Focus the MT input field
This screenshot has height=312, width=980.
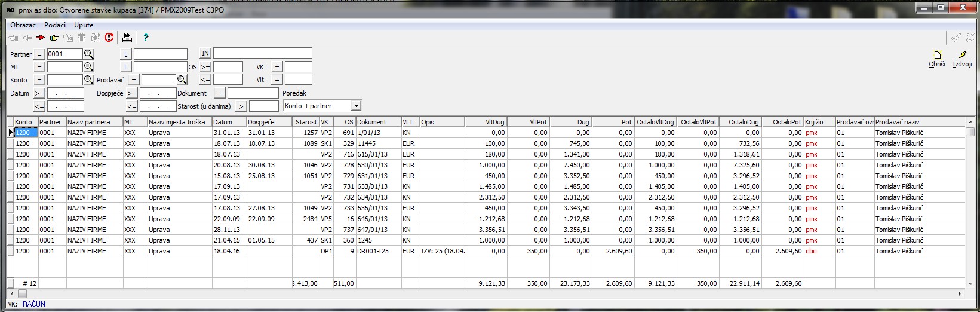point(64,66)
